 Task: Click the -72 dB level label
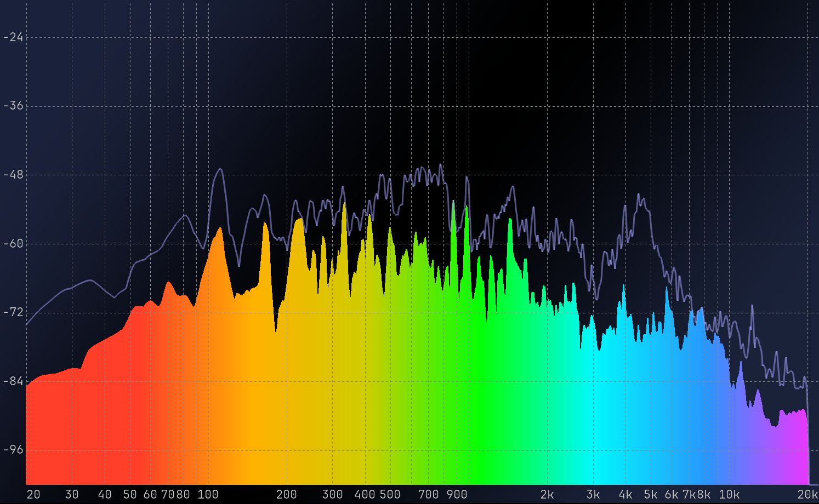pos(13,312)
